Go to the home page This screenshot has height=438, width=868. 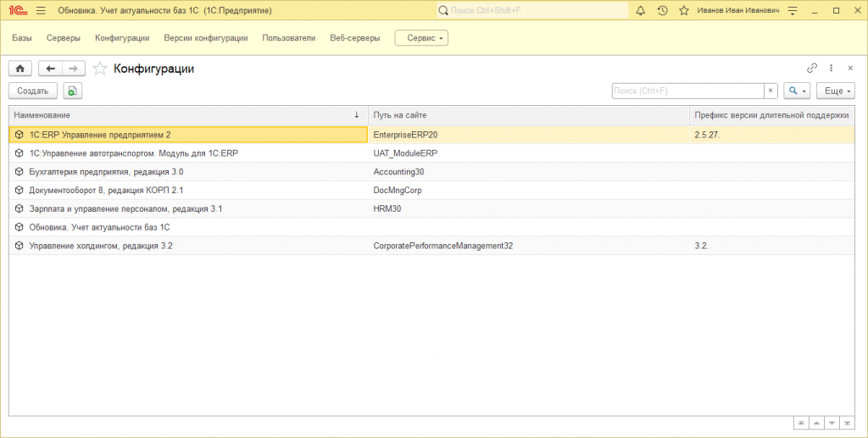click(x=20, y=69)
